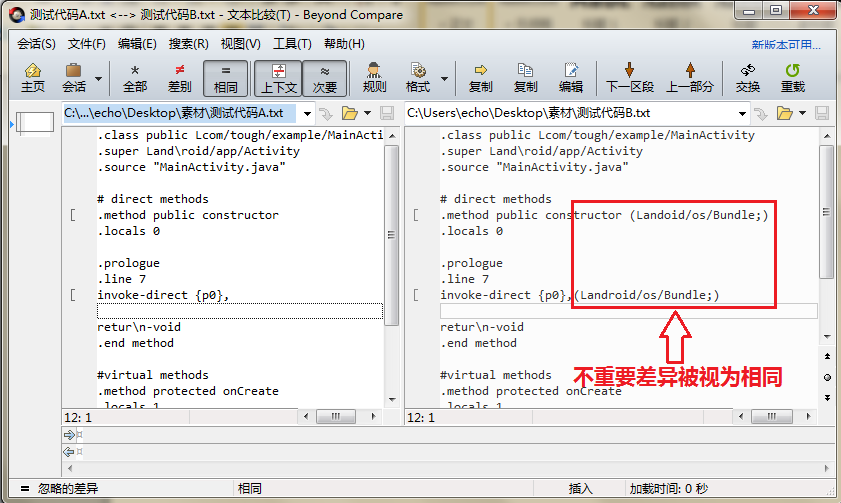The image size is (841, 503).
Task: Open left pane browse folder icon
Action: tap(350, 113)
